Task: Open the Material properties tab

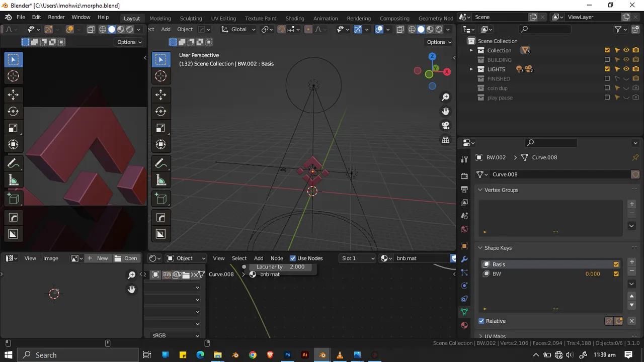Action: pyautogui.click(x=464, y=325)
